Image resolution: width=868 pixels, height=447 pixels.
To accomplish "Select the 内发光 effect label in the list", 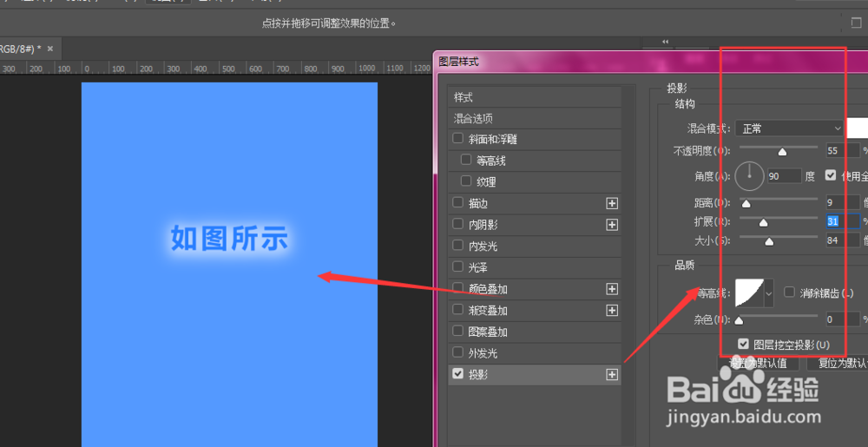I will click(x=483, y=247).
